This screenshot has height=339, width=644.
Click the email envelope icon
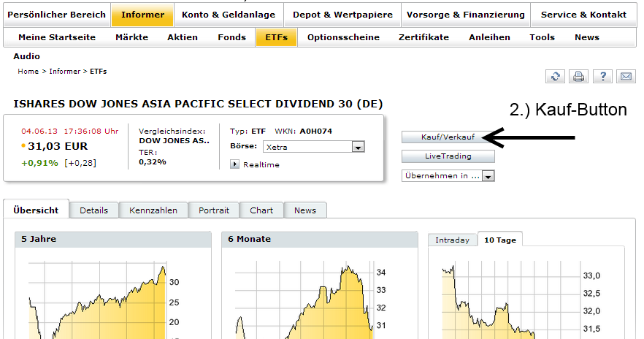tap(626, 76)
